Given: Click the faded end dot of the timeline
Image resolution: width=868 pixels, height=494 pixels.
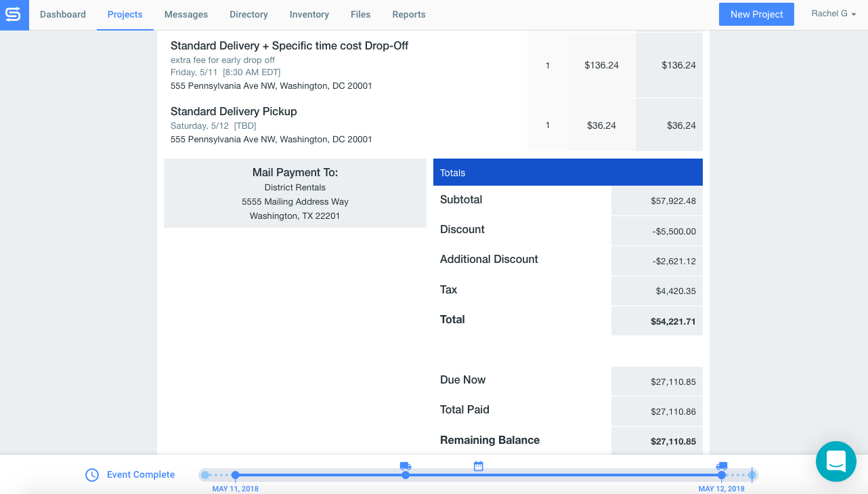Looking at the screenshot, I should pos(752,475).
